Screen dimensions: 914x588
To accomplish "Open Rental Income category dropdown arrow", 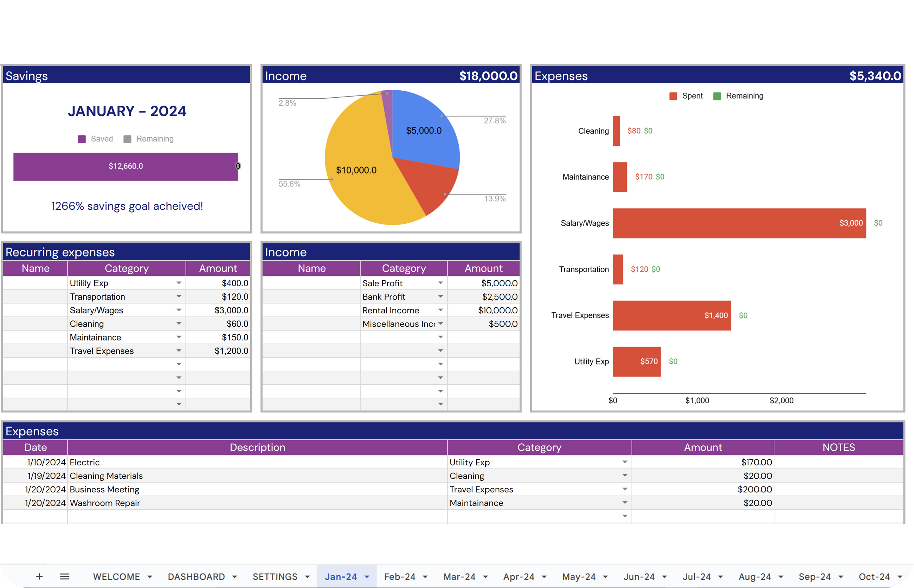I will (x=440, y=310).
